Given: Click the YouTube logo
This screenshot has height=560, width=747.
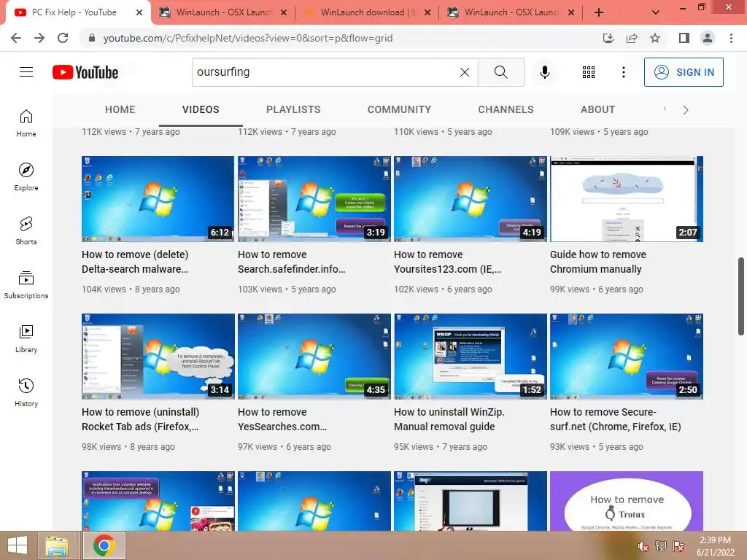Looking at the screenshot, I should tap(85, 72).
